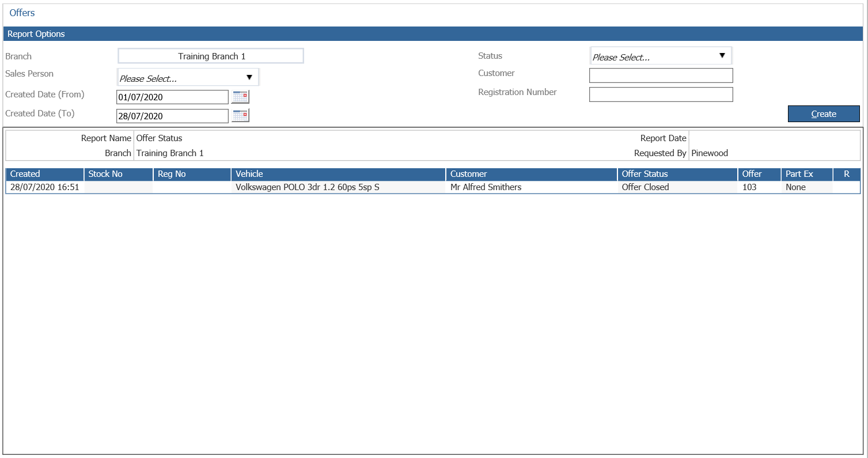868x458 pixels.
Task: Click the Offers page title
Action: [22, 13]
